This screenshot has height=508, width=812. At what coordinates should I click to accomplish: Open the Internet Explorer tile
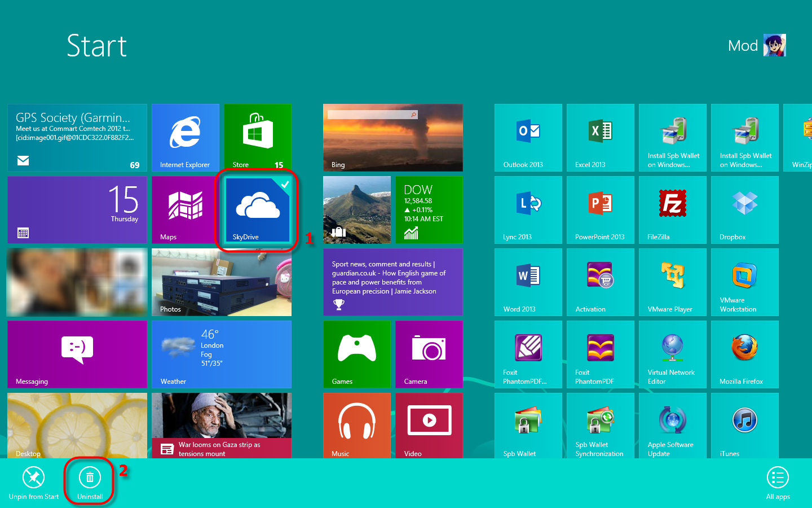[186, 138]
